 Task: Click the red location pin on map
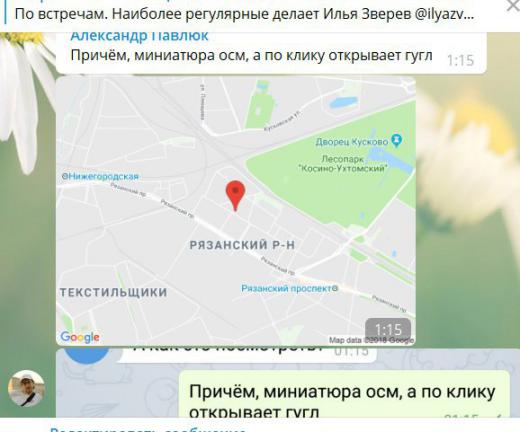[x=235, y=196]
